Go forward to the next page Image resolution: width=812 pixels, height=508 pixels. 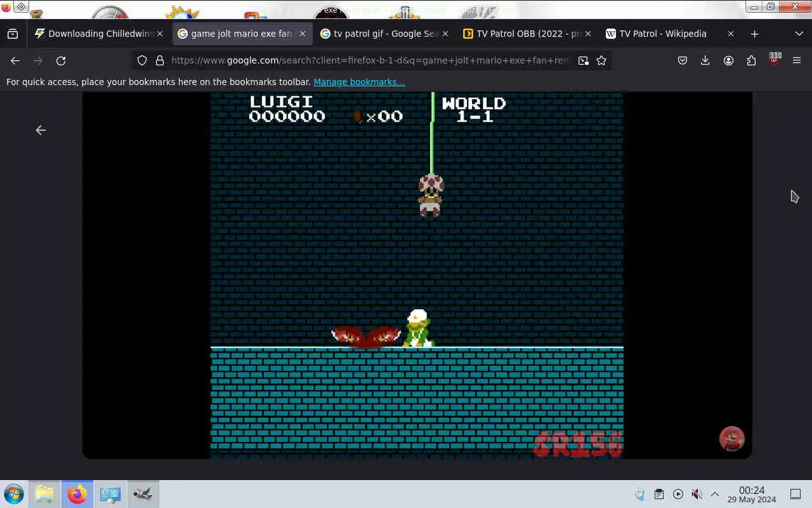tap(38, 60)
